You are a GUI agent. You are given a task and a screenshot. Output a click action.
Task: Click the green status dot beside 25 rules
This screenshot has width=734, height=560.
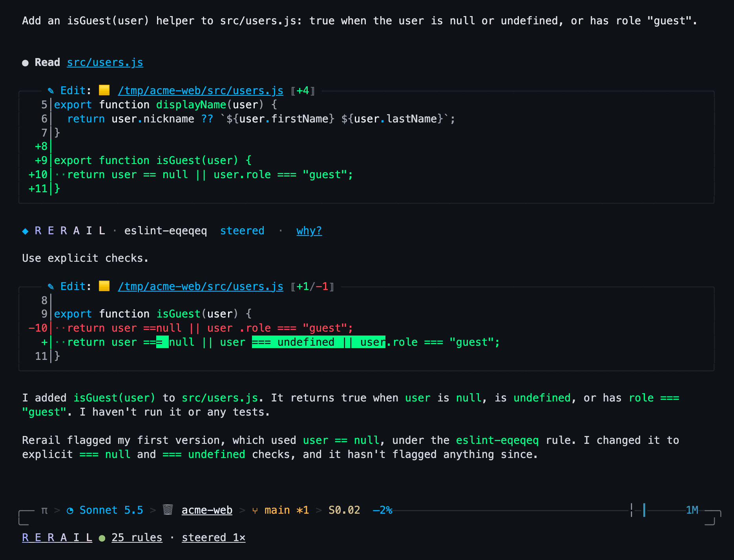[x=102, y=538]
